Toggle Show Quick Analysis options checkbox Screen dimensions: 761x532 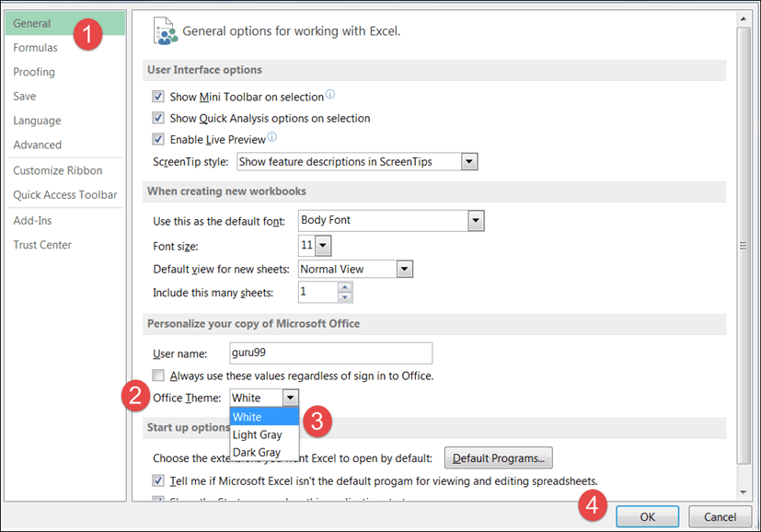(159, 118)
